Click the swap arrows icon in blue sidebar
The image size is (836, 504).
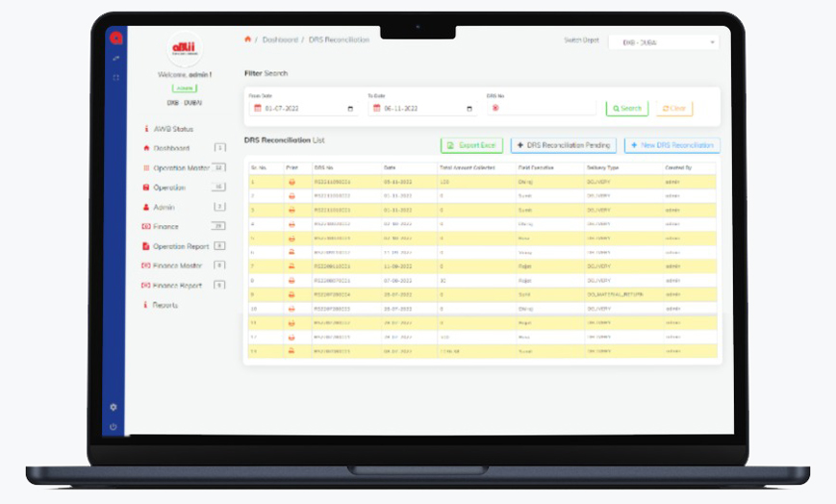(115, 60)
